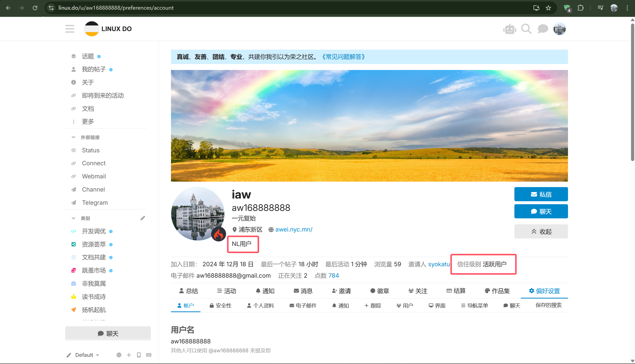
Task: Open the user avatar menu in header
Action: coord(560,29)
